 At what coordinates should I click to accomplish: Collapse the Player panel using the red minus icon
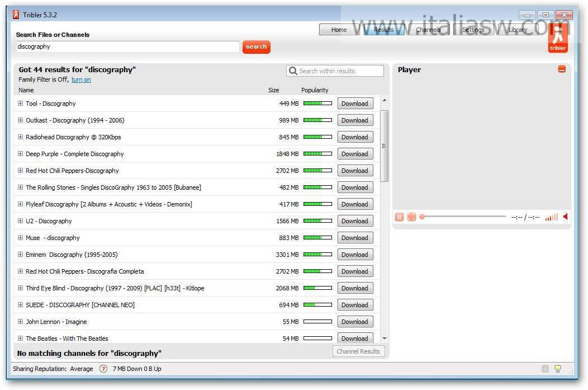click(x=561, y=69)
